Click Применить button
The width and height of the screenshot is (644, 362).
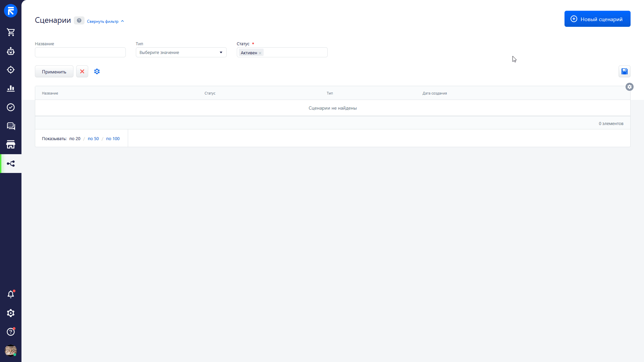pyautogui.click(x=54, y=72)
